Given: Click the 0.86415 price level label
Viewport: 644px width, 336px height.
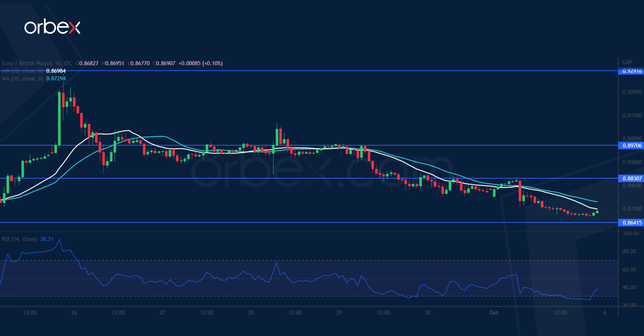Looking at the screenshot, I should click(x=632, y=223).
